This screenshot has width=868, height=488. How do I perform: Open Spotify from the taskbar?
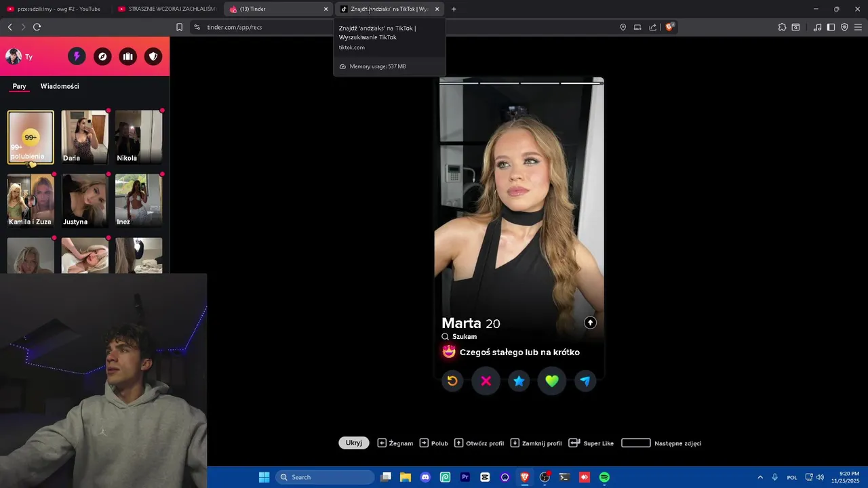pos(604,477)
